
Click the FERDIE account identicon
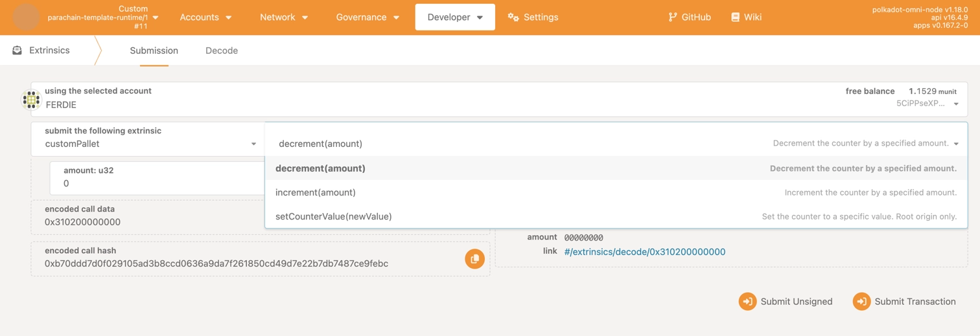pyautogui.click(x=31, y=100)
